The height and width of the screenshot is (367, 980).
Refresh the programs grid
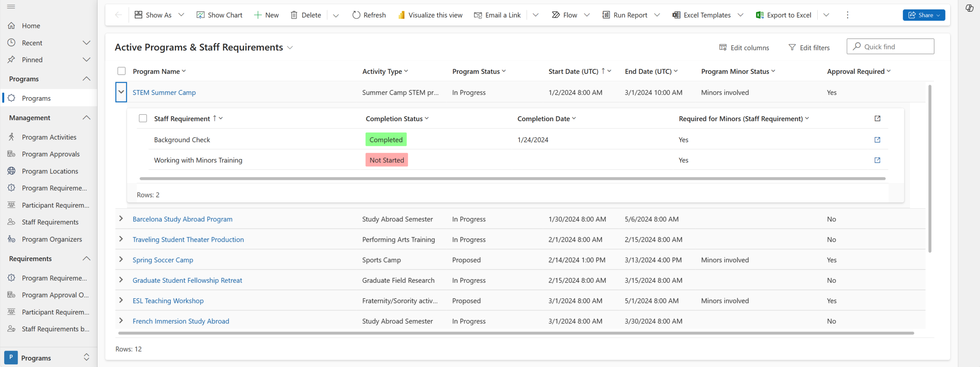(x=369, y=15)
